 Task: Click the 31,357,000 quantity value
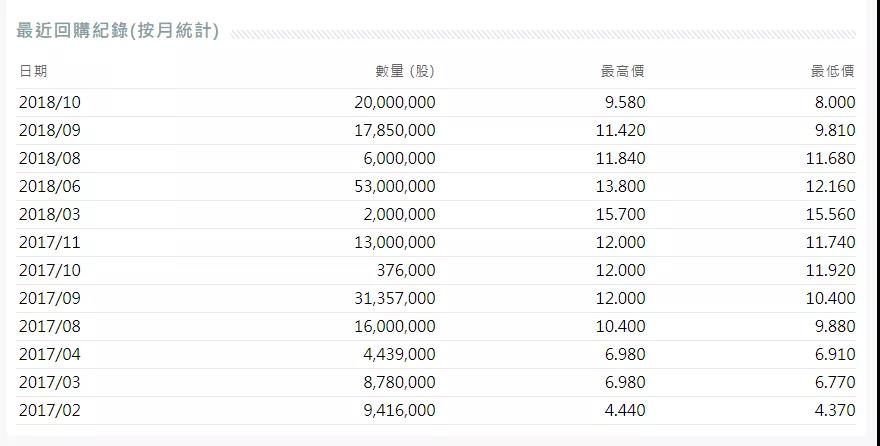tap(394, 298)
